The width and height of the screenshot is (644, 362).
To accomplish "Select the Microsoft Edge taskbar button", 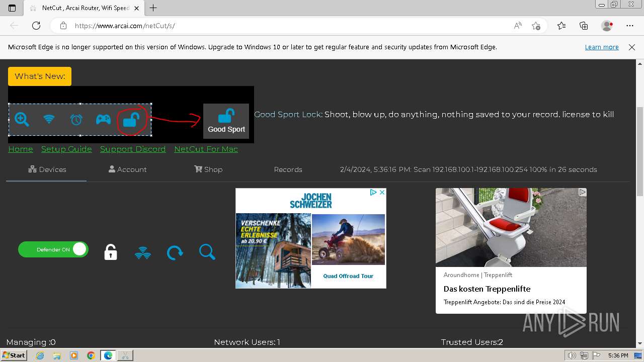I will (108, 355).
